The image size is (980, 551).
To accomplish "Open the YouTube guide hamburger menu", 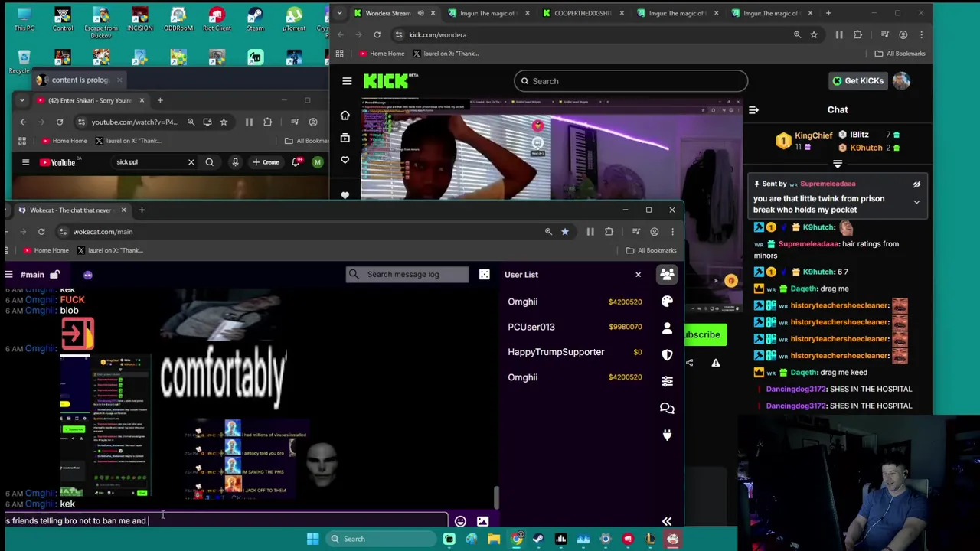I will pyautogui.click(x=25, y=162).
